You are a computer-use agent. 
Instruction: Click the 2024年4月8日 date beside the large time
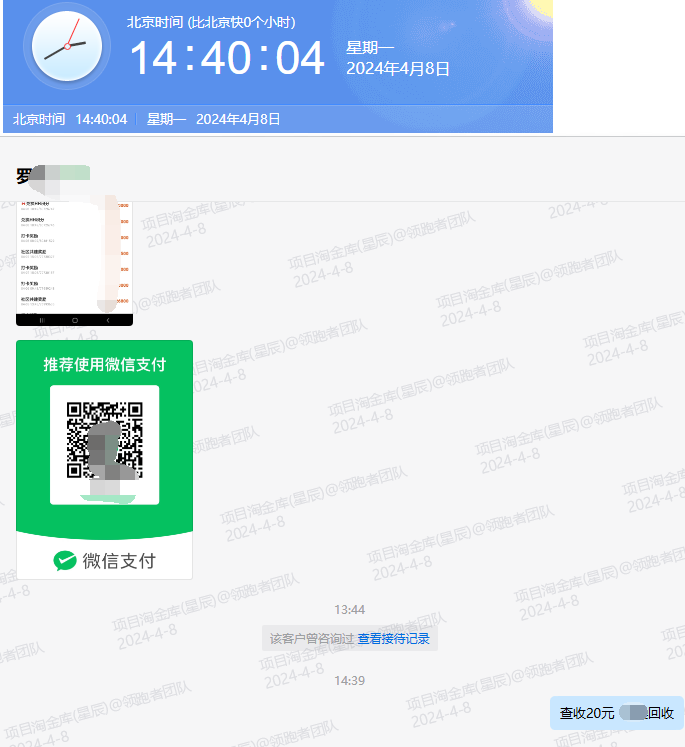[x=397, y=69]
